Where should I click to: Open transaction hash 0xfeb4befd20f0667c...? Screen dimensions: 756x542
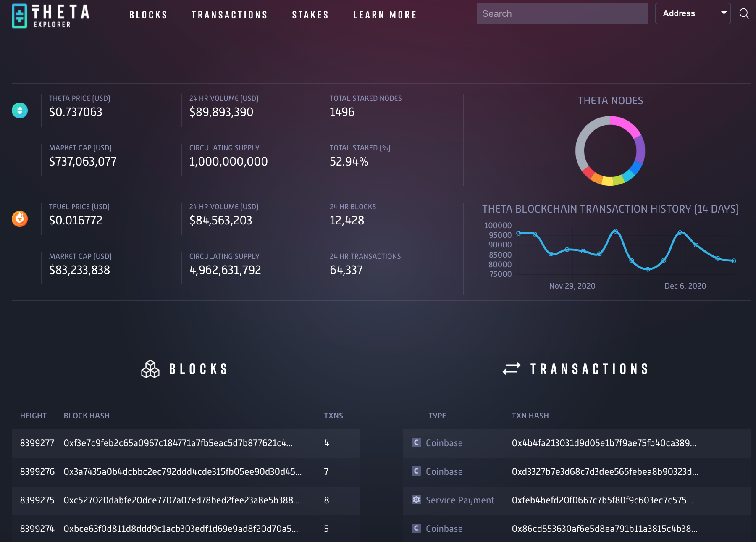point(602,500)
